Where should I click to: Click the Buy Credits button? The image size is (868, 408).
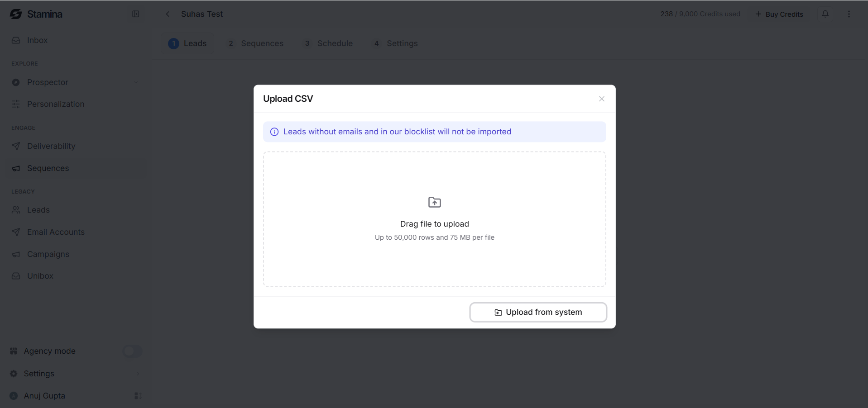(779, 14)
